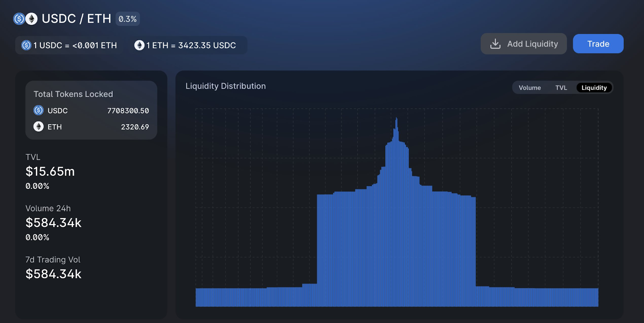The height and width of the screenshot is (323, 644).
Task: Click the TVL value $15.65m
Action: coord(50,172)
